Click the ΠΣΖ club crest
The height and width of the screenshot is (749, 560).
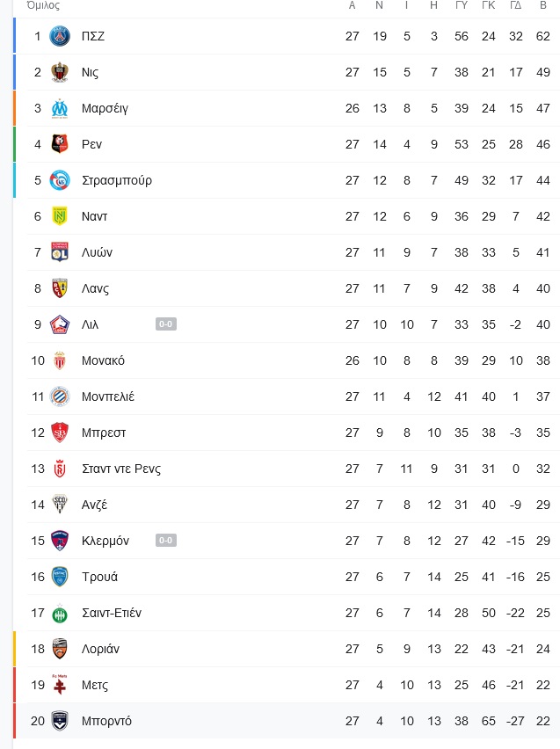60,36
